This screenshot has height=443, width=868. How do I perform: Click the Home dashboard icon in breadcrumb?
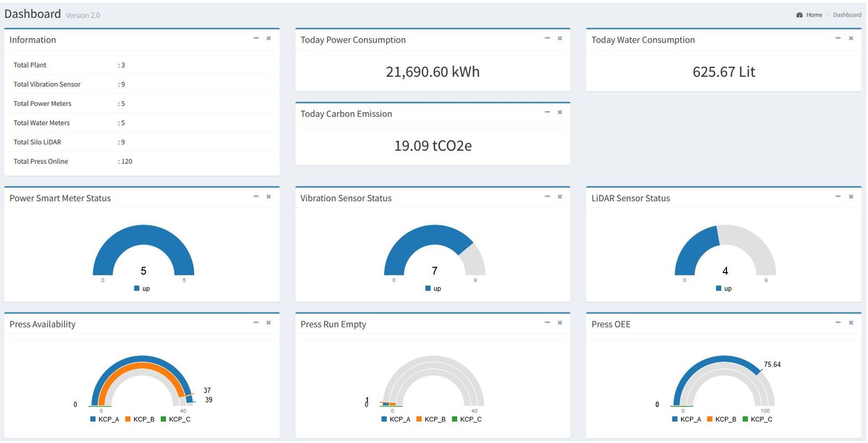click(x=799, y=15)
